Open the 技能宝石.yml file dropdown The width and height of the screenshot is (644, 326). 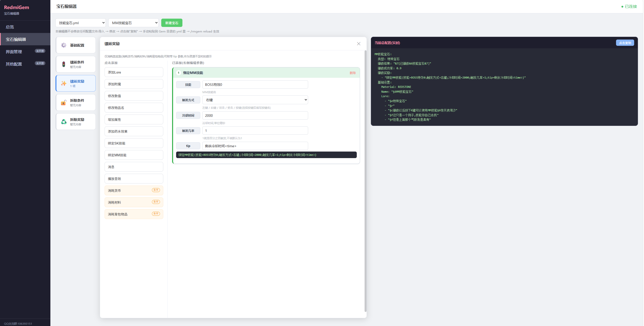(81, 23)
